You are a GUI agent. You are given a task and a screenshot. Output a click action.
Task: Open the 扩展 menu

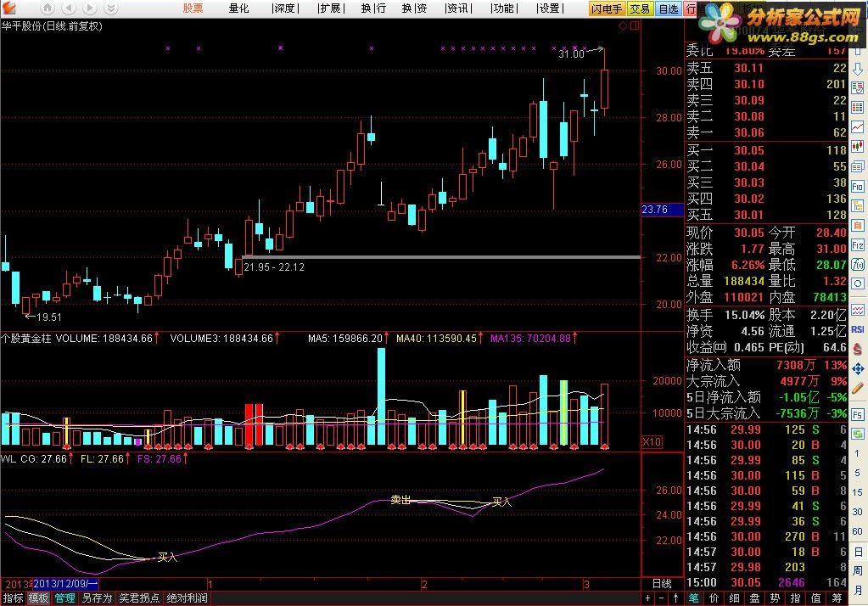point(331,8)
